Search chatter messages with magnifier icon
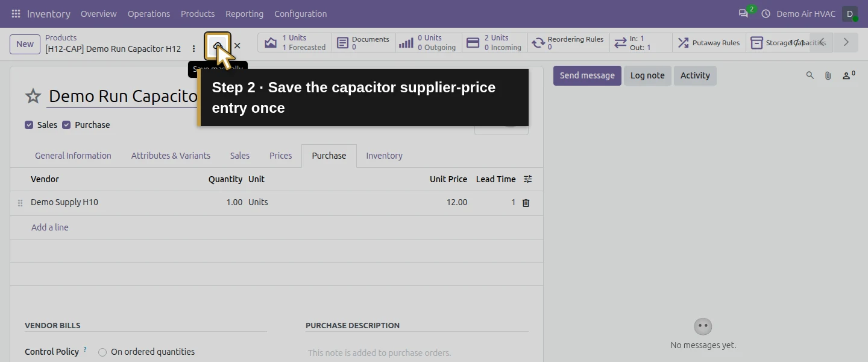The height and width of the screenshot is (362, 868). click(810, 75)
